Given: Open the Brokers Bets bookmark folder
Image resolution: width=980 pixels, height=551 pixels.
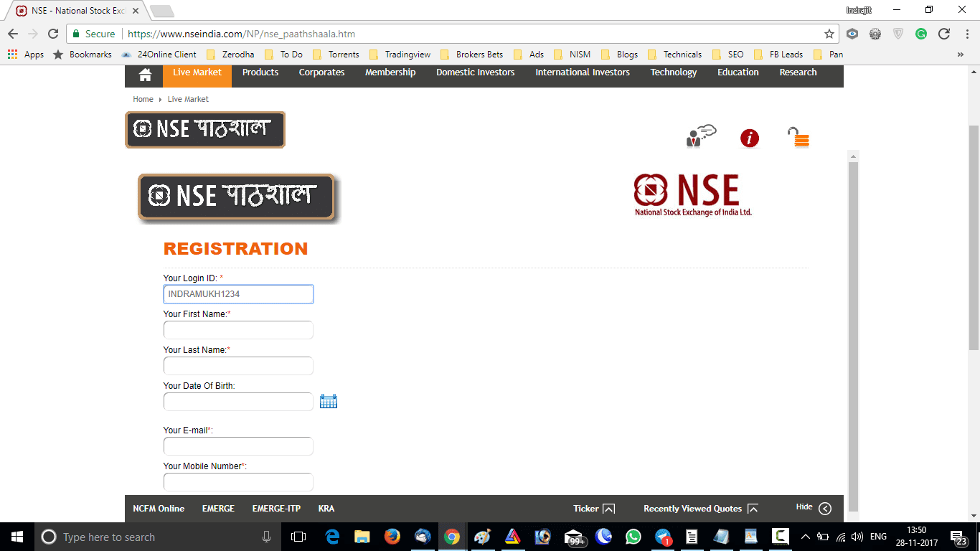Looking at the screenshot, I should [x=472, y=55].
